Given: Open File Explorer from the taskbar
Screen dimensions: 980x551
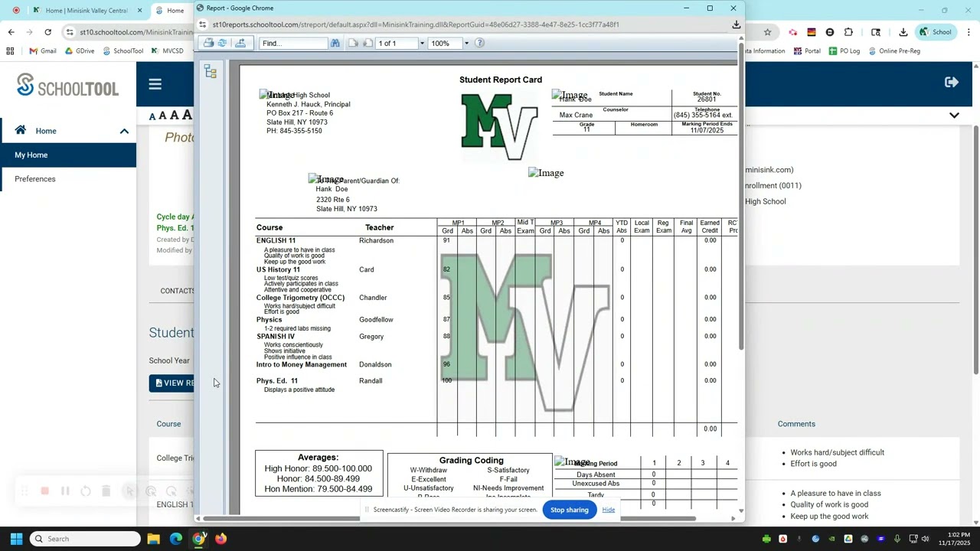Looking at the screenshot, I should (153, 539).
